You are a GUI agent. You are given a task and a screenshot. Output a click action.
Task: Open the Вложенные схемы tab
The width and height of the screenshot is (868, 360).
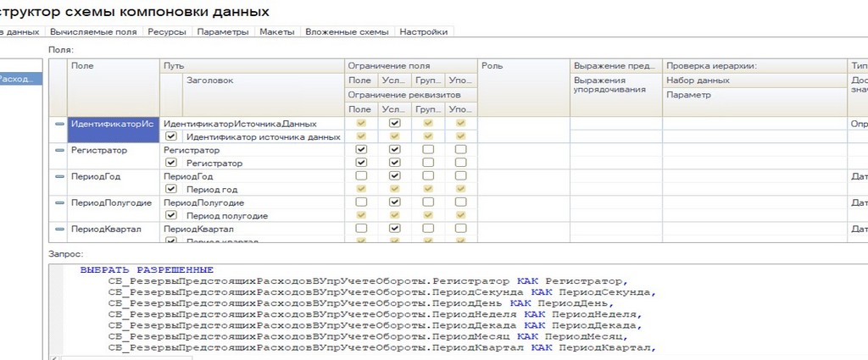pos(347,32)
